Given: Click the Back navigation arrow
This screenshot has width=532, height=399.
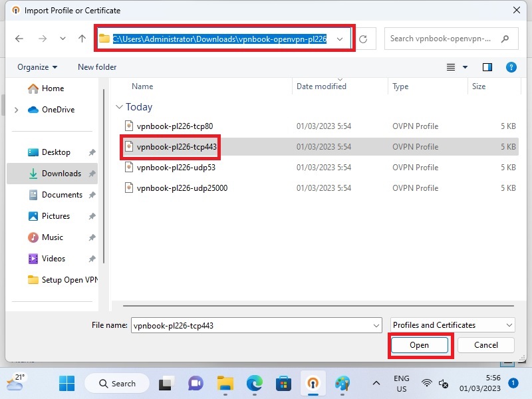Looking at the screenshot, I should tap(19, 39).
